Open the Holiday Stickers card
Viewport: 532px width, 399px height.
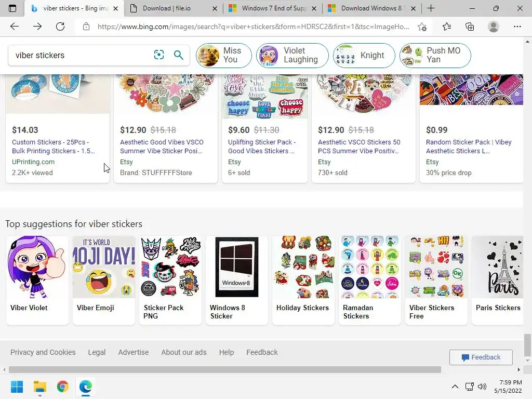point(303,280)
